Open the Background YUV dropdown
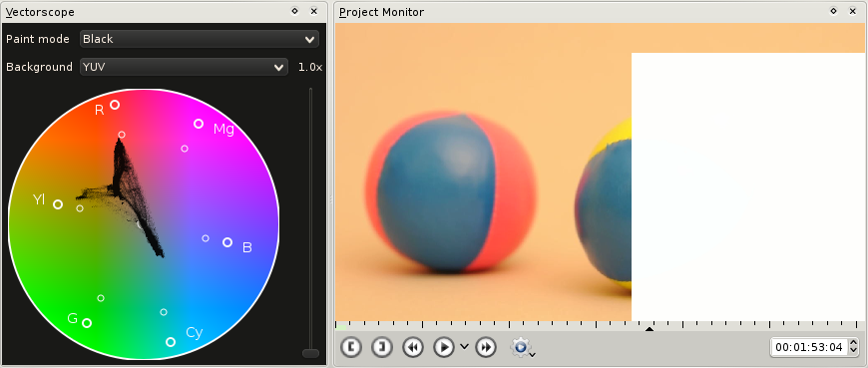The height and width of the screenshot is (368, 868). click(184, 67)
